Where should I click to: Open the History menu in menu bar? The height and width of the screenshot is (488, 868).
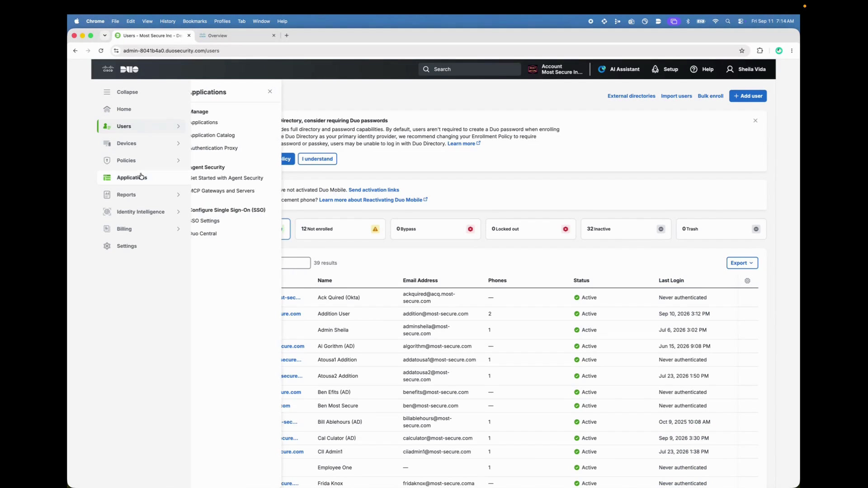pyautogui.click(x=167, y=21)
